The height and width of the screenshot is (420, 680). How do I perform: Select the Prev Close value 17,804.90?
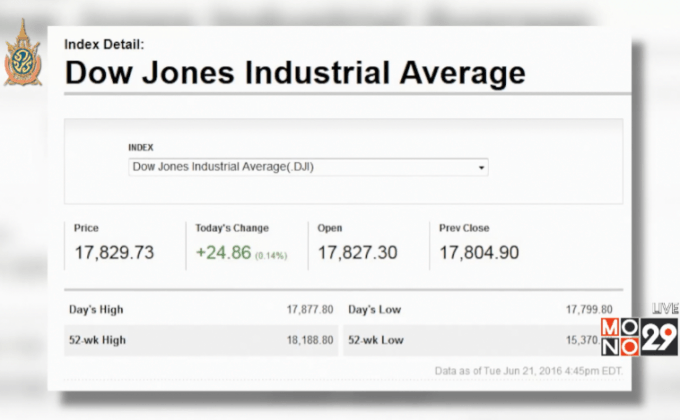point(479,253)
